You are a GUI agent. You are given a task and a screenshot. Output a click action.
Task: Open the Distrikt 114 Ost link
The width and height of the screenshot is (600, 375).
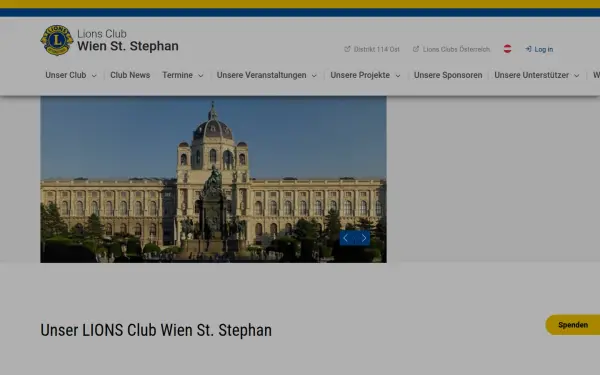tap(377, 49)
